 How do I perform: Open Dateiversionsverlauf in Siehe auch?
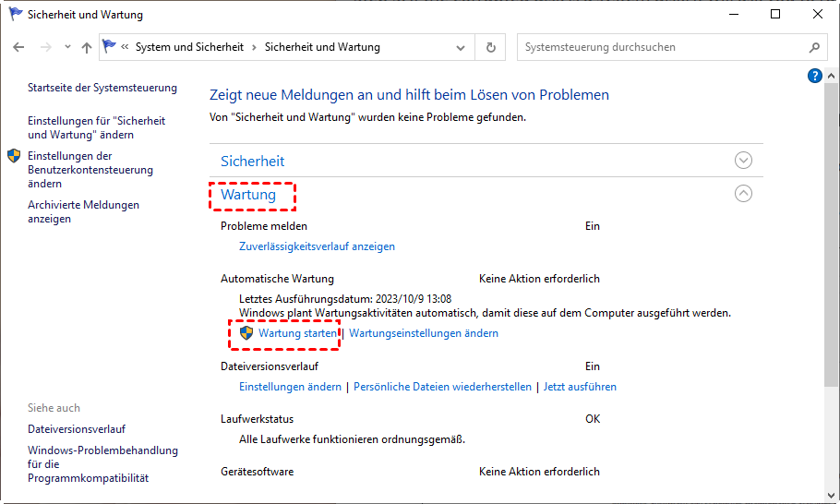[x=77, y=429]
